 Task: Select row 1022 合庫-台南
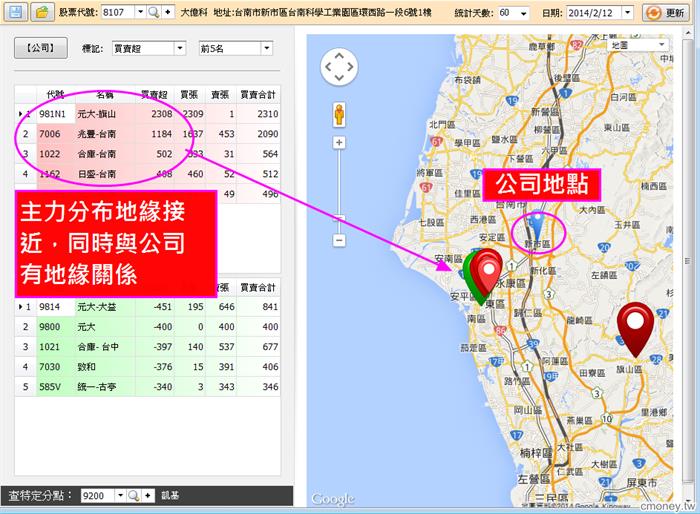[x=147, y=154]
